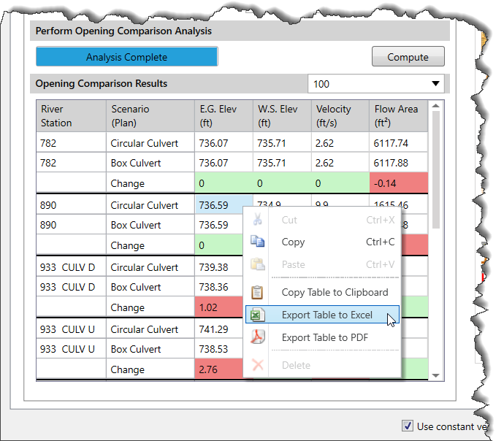Click the Copy Table to Clipboard icon
The height and width of the screenshot is (441, 504).
click(257, 292)
